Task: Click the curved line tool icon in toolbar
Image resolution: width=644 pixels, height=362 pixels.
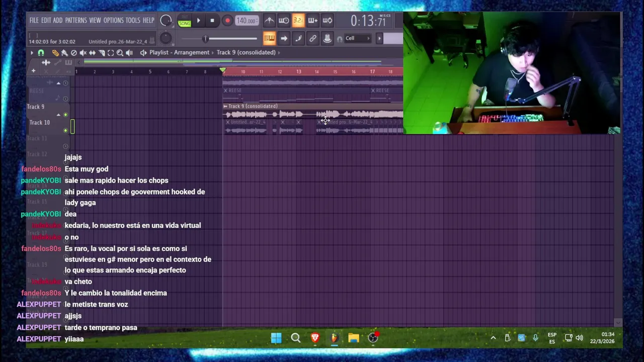Action: [298, 38]
